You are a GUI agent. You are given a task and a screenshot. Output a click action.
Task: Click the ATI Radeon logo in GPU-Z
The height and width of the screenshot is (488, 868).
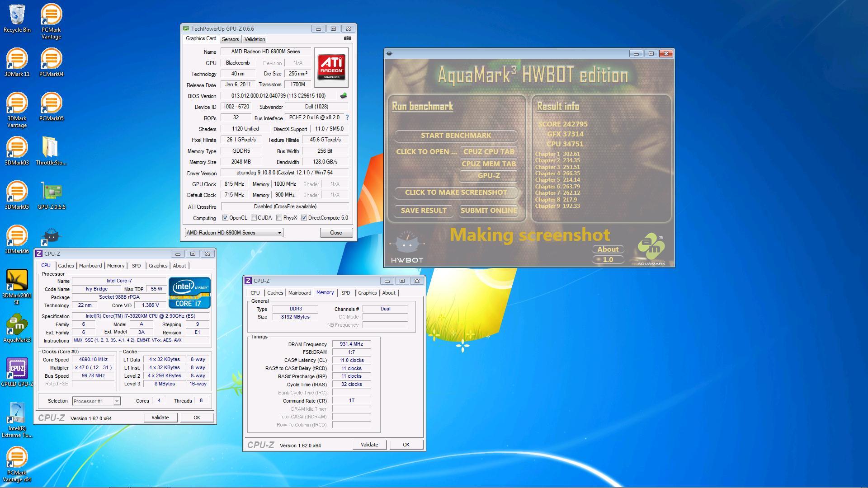(331, 67)
